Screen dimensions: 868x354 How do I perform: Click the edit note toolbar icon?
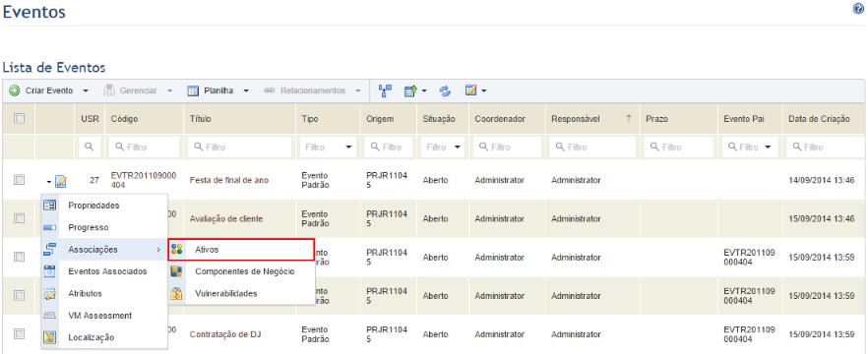click(x=471, y=90)
